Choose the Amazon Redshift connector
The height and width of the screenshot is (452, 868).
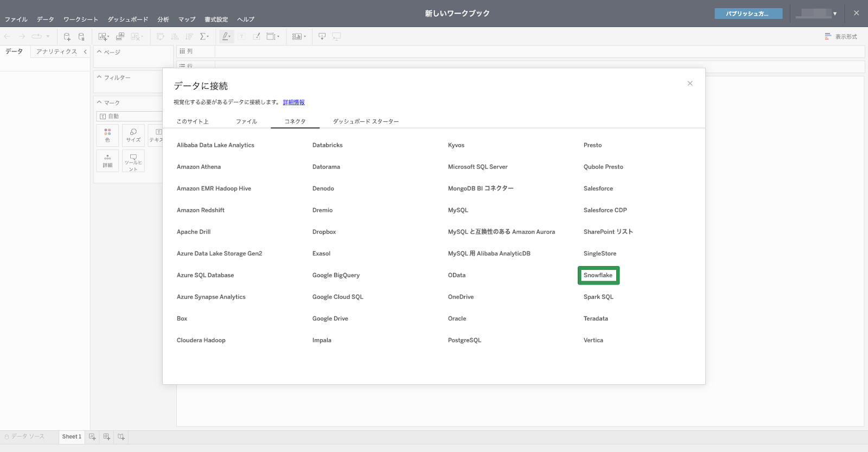(x=201, y=210)
